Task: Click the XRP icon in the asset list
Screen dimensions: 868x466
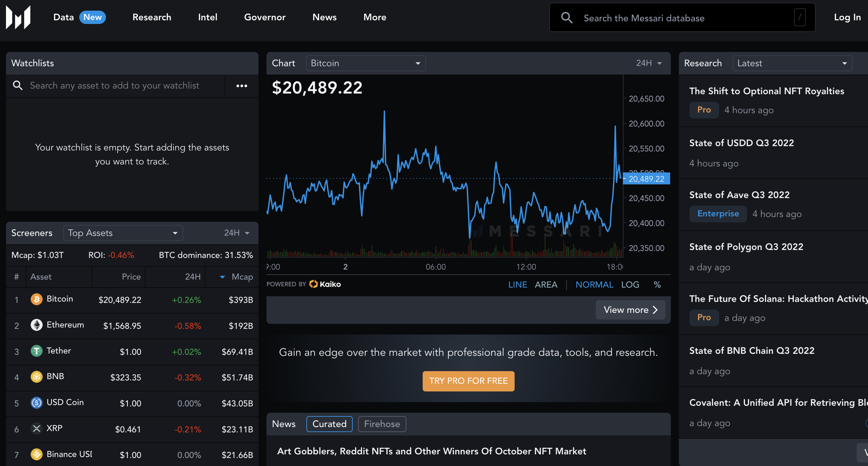Action: pyautogui.click(x=36, y=429)
